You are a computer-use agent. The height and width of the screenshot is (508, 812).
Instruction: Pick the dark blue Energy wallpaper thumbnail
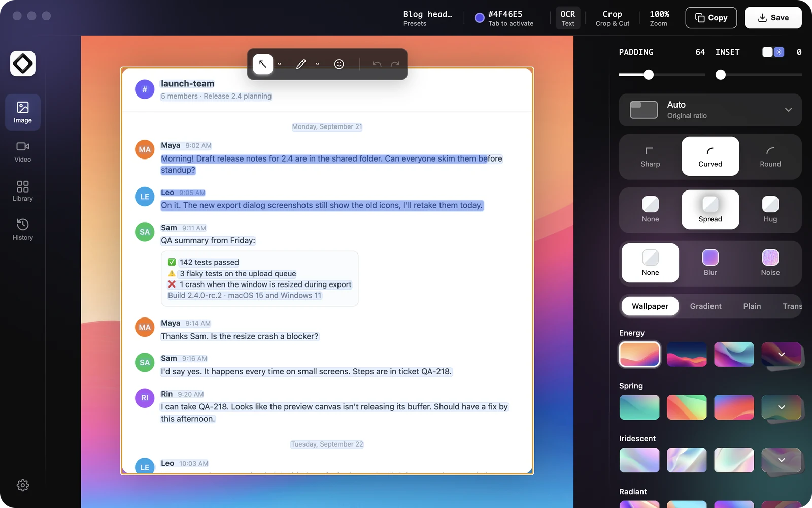(687, 354)
